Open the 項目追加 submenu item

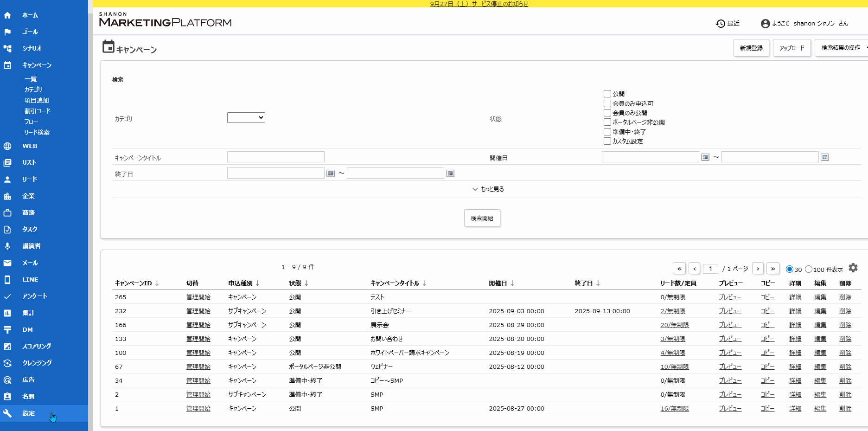pos(37,101)
